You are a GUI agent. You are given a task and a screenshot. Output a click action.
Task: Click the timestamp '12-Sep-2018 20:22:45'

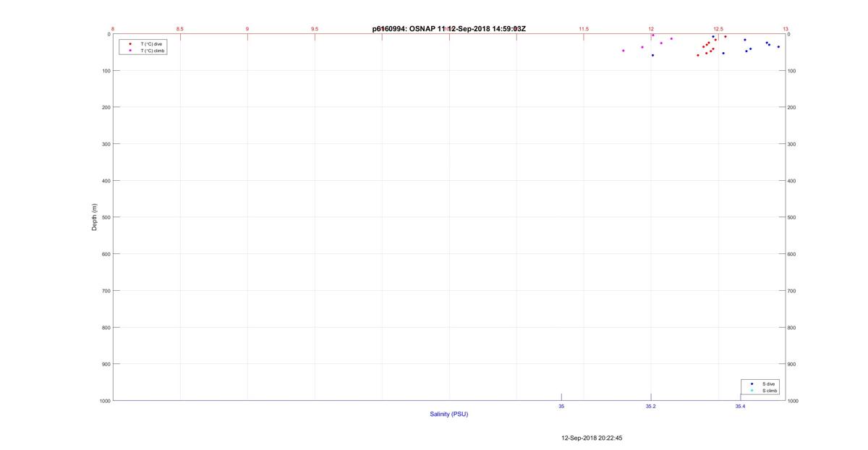(592, 438)
